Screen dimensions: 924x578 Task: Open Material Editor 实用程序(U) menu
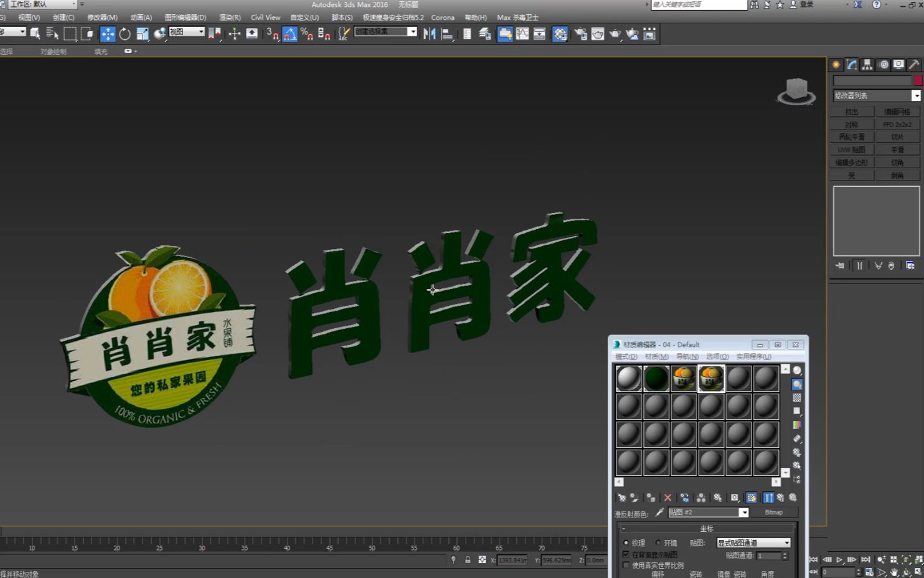coord(753,357)
